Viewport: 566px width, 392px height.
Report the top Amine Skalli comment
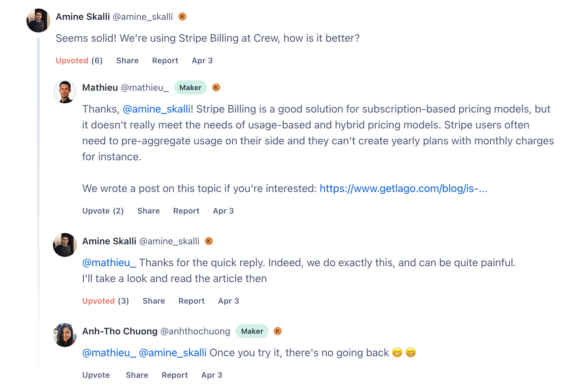[165, 61]
